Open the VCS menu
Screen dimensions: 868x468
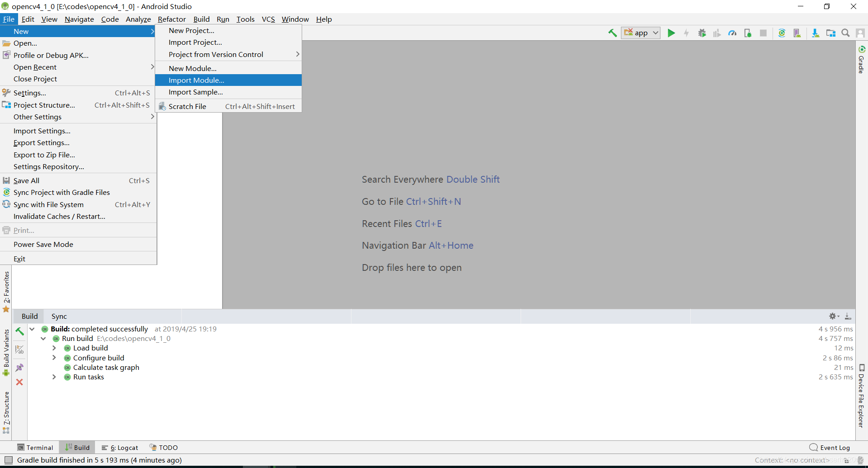[x=268, y=19]
